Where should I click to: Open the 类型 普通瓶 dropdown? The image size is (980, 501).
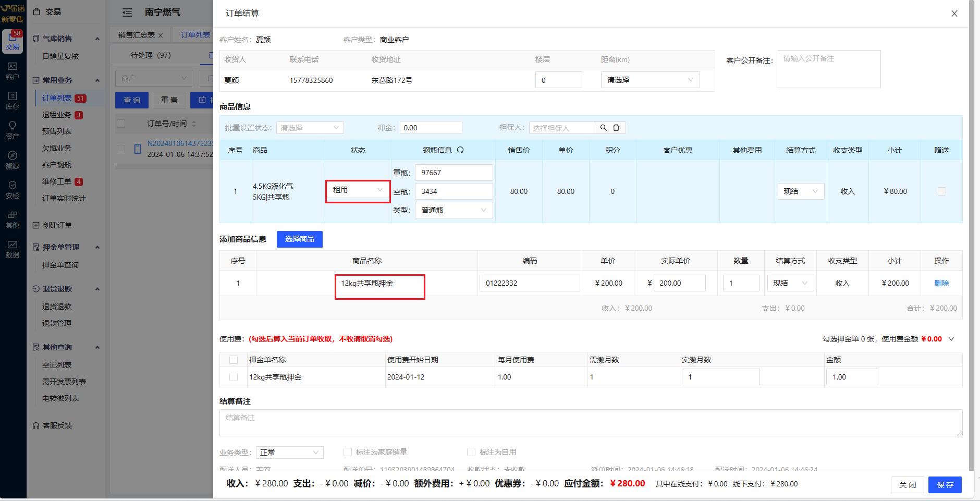tap(454, 210)
